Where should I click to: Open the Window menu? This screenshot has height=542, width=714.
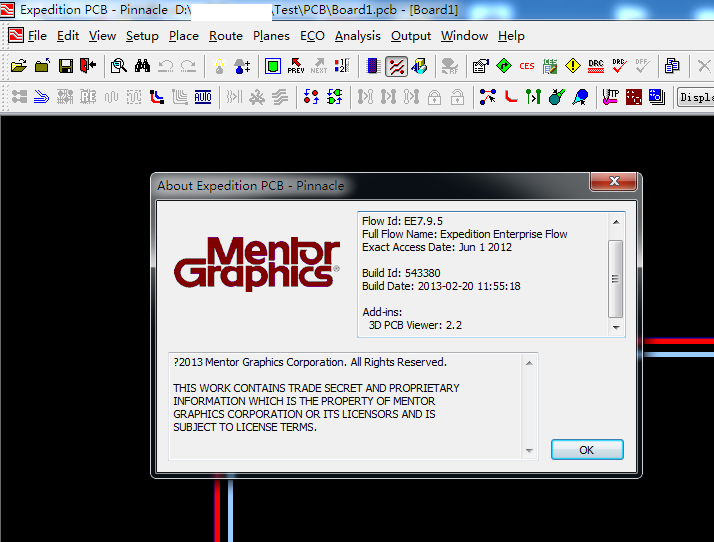[464, 36]
